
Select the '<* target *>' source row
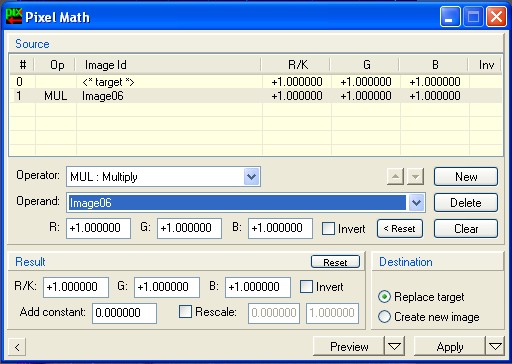256,82
